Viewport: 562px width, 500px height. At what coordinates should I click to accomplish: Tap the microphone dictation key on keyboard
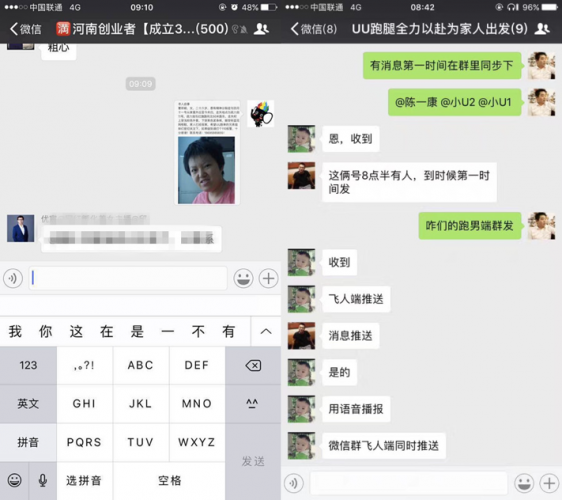point(43,480)
